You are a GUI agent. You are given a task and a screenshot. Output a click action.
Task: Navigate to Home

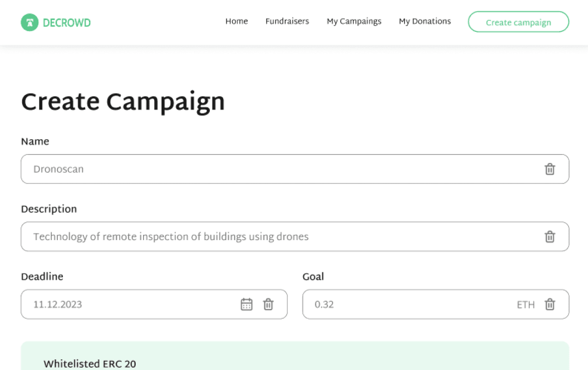237,21
